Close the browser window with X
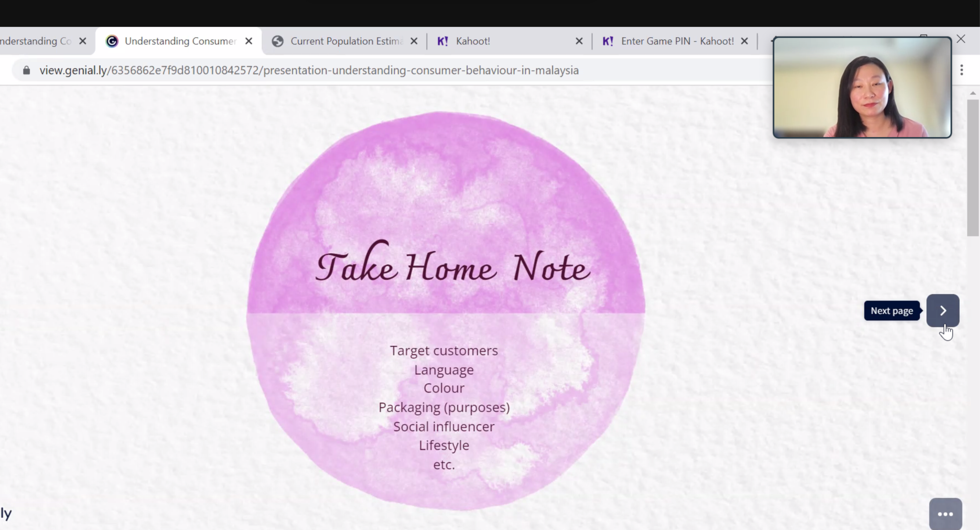This screenshot has width=980, height=530. [x=961, y=39]
